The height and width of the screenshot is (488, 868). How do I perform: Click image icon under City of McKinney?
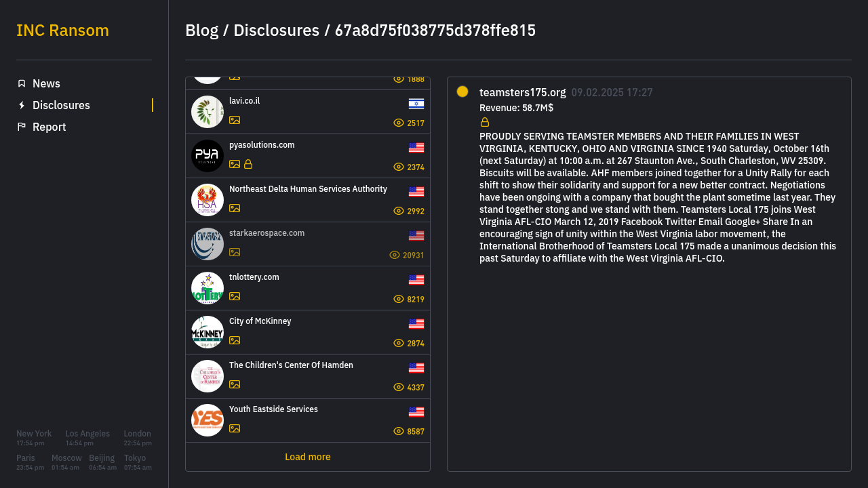(x=235, y=340)
